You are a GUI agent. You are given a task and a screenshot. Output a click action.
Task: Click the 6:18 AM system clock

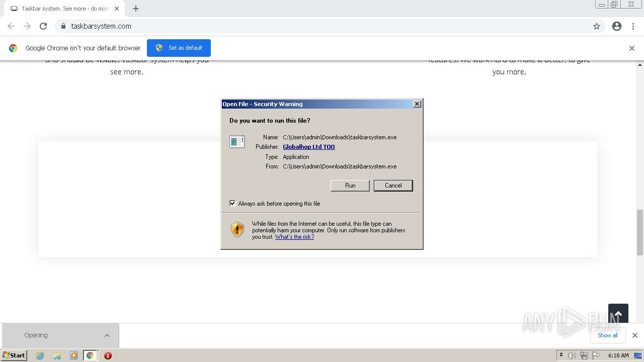point(618,355)
